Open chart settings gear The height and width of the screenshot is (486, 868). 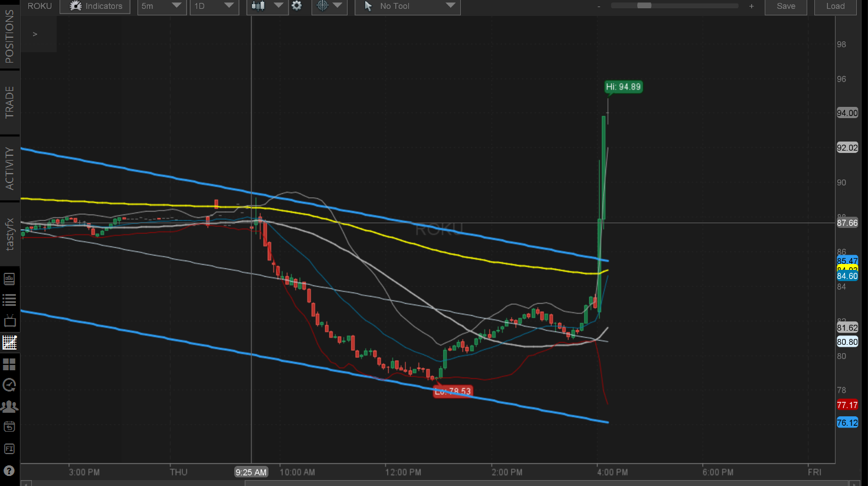click(297, 6)
